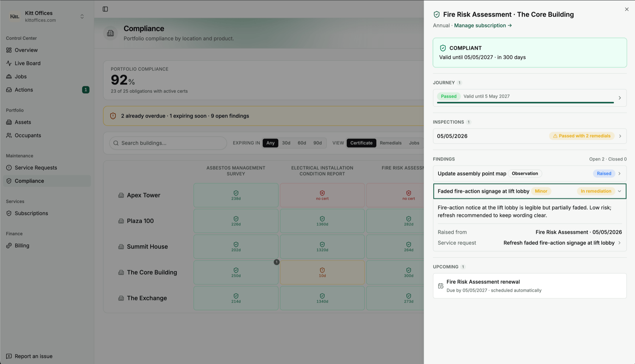The image size is (635, 364).
Task: Click the Kitt logo avatar
Action: pos(14,16)
